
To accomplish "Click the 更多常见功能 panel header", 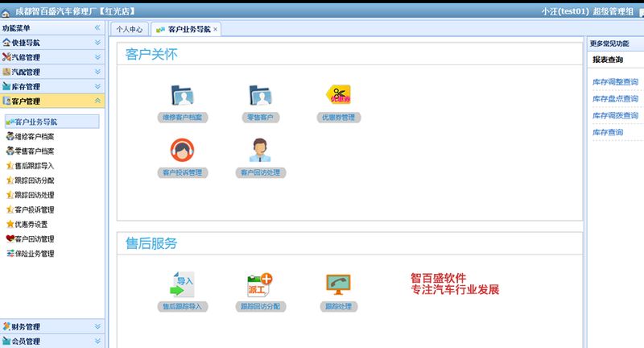I will [609, 43].
